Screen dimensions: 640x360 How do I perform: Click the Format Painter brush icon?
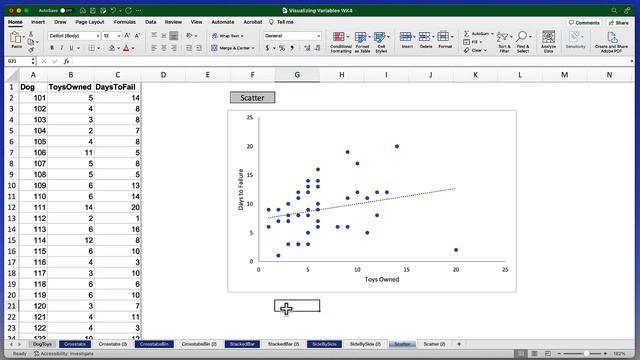click(x=31, y=50)
